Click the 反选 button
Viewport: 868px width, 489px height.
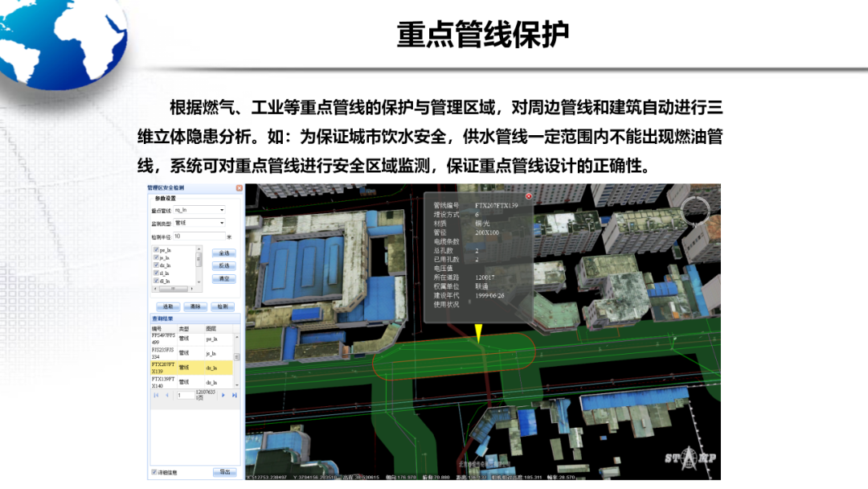(224, 266)
